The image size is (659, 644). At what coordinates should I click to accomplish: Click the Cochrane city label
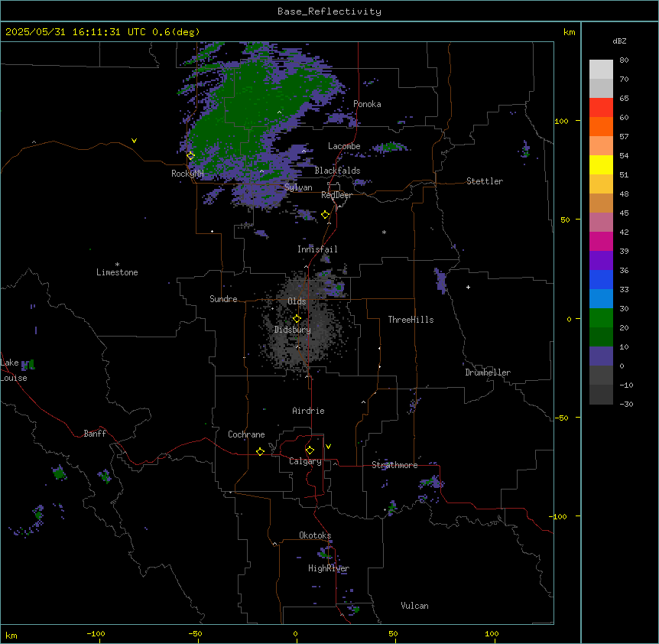(246, 434)
